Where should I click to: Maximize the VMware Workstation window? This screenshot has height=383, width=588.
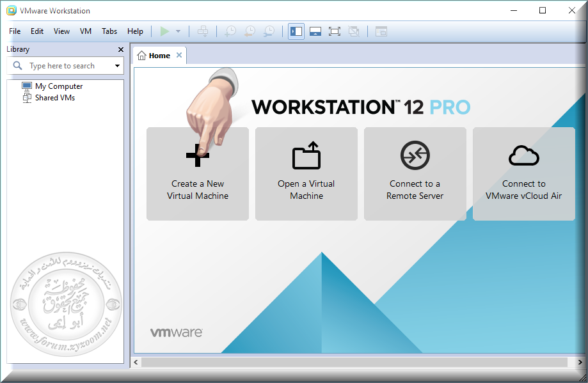click(543, 10)
